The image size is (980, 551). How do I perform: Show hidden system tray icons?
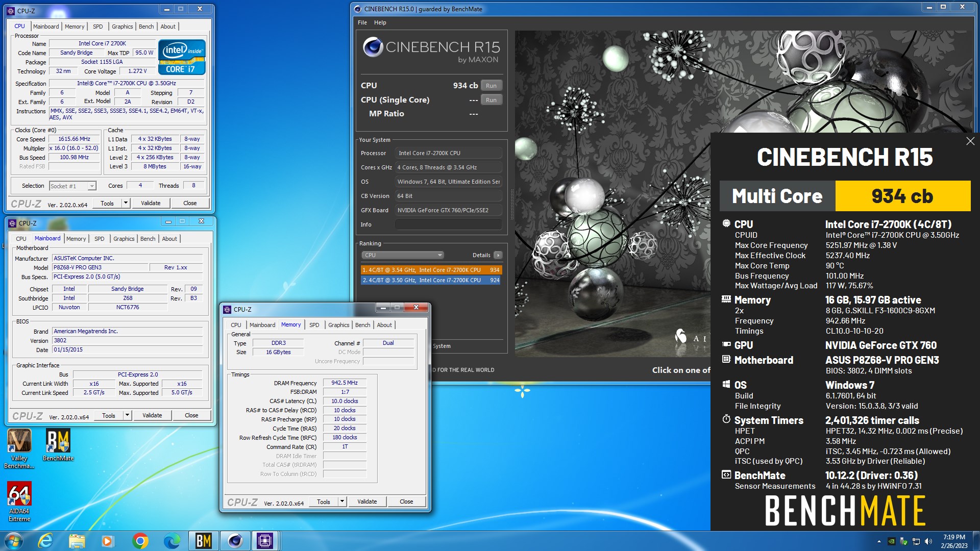[879, 541]
